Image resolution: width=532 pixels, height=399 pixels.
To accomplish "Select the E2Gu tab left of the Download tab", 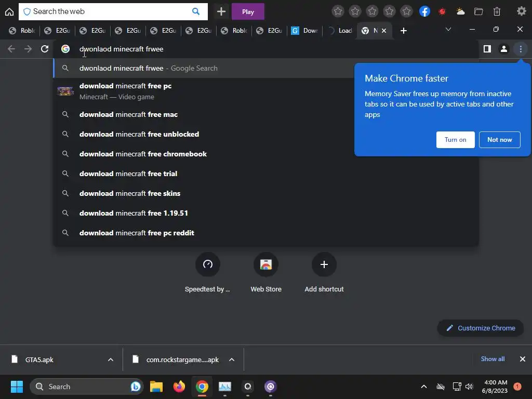I will (x=269, y=31).
